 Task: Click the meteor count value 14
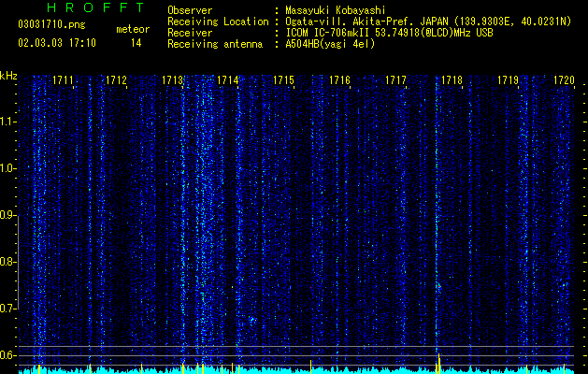136,43
